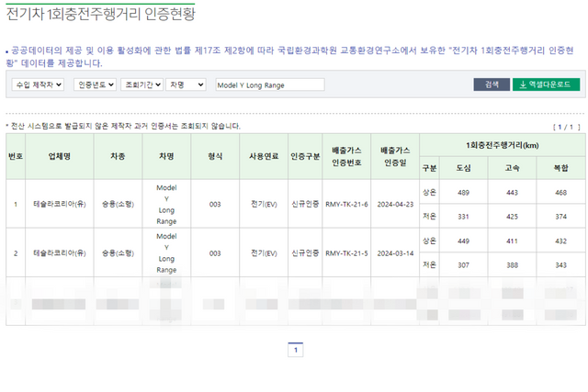This screenshot has width=588, height=392.
Task: Click the low-temp combined value 343
Action: click(561, 265)
